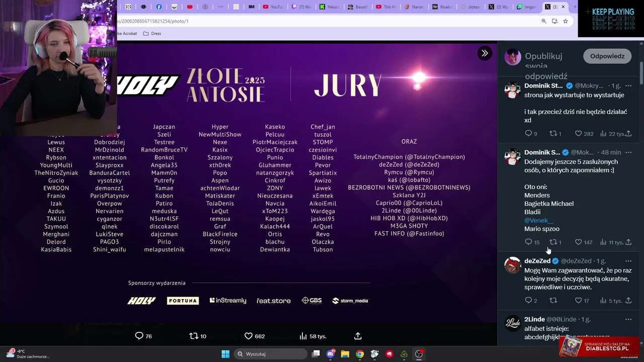The width and height of the screenshot is (644, 362).
Task: Click the FORTUNA sponsor logo
Action: (183, 301)
